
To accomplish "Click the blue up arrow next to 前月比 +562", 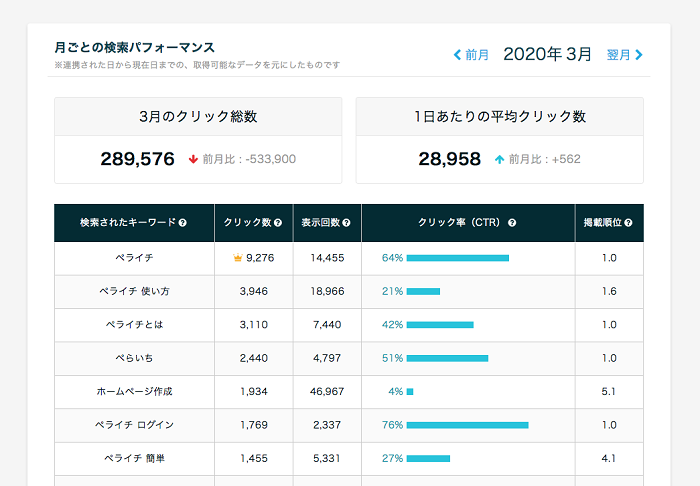I will pyautogui.click(x=500, y=159).
